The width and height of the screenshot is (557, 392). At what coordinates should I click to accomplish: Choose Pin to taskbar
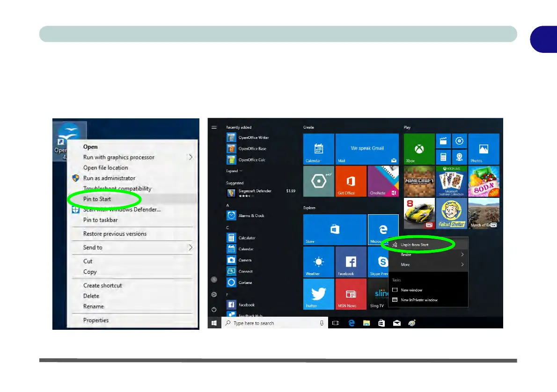[100, 220]
